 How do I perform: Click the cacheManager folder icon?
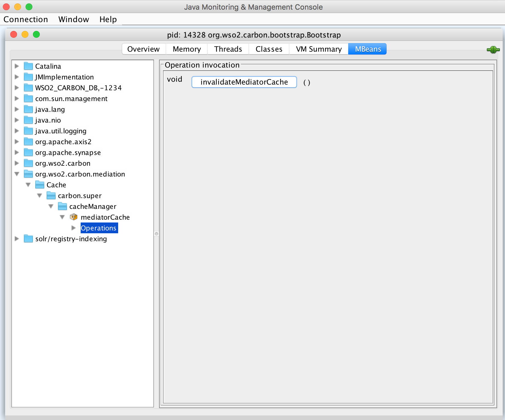click(62, 206)
